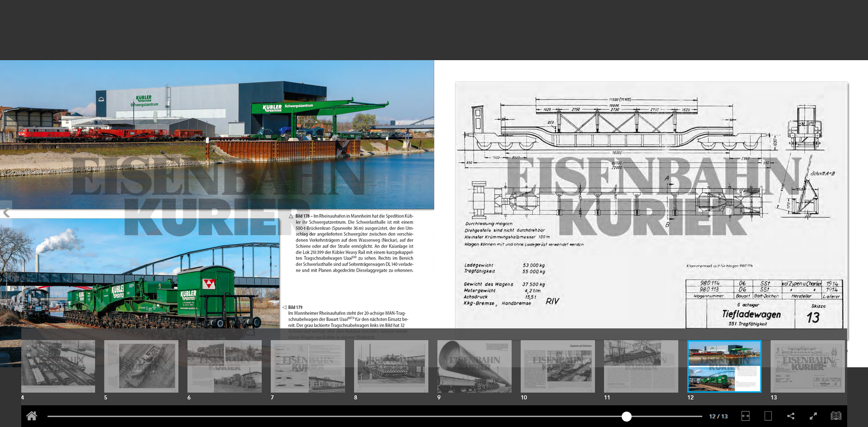This screenshot has height=427, width=868.
Task: Open page 8 thumbnail
Action: click(391, 366)
